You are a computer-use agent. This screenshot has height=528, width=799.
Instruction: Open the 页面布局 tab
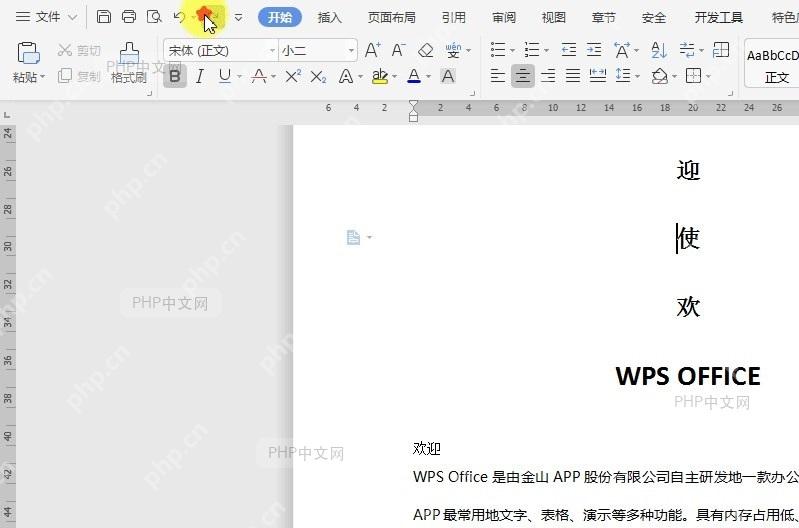(x=391, y=17)
